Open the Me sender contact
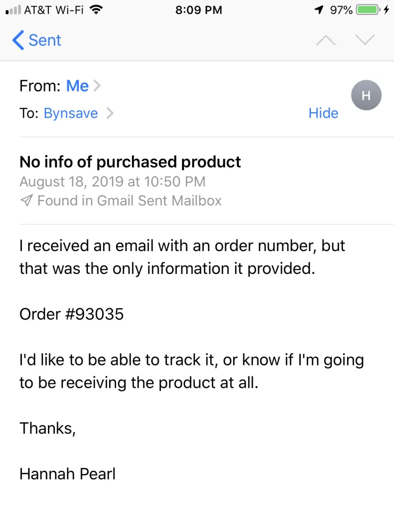Viewport: 394px width, 532px height. (x=77, y=86)
